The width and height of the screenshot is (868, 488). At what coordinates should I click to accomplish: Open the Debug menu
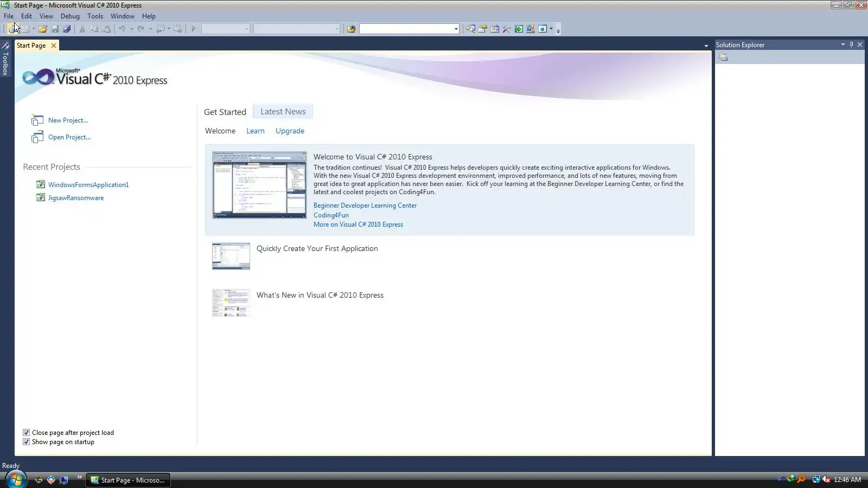coord(70,16)
